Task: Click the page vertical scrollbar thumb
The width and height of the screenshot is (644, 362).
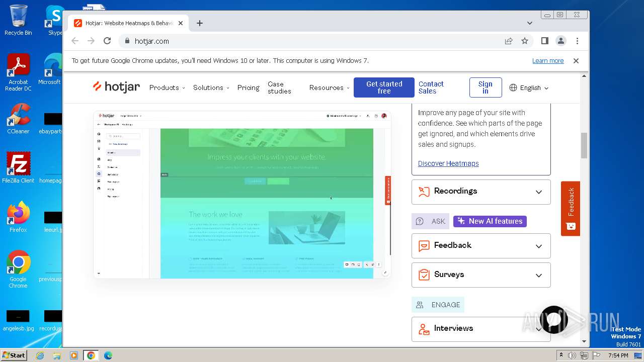Action: [584, 145]
